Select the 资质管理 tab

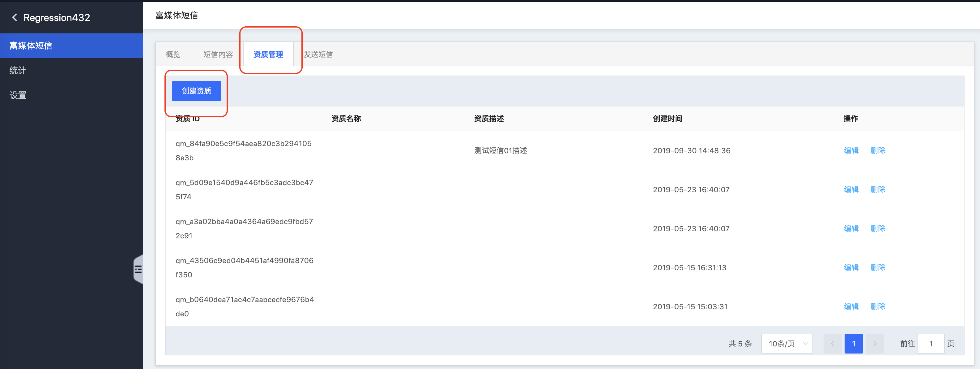[268, 54]
